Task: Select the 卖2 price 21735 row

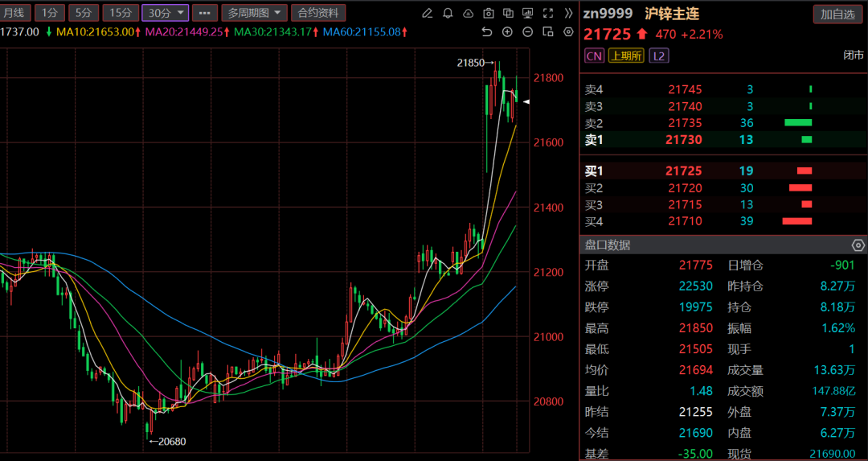Action: [x=723, y=123]
